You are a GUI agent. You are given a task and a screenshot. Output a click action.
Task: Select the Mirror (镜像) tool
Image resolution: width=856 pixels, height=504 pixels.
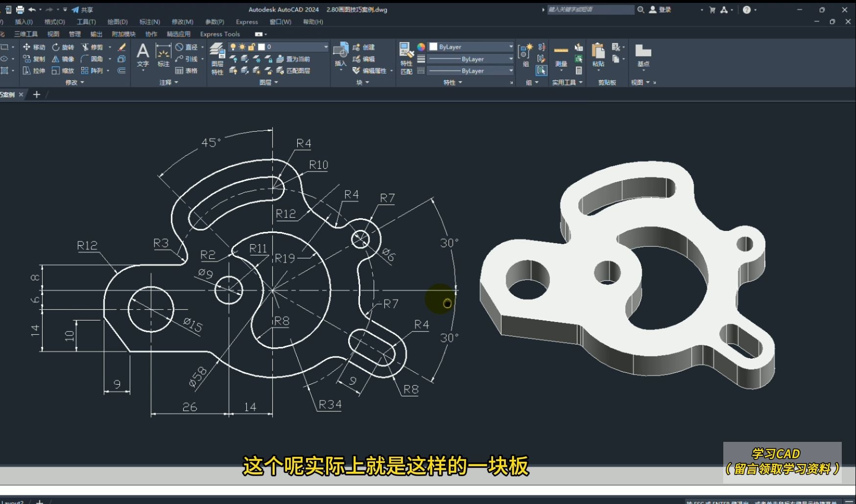tap(63, 59)
